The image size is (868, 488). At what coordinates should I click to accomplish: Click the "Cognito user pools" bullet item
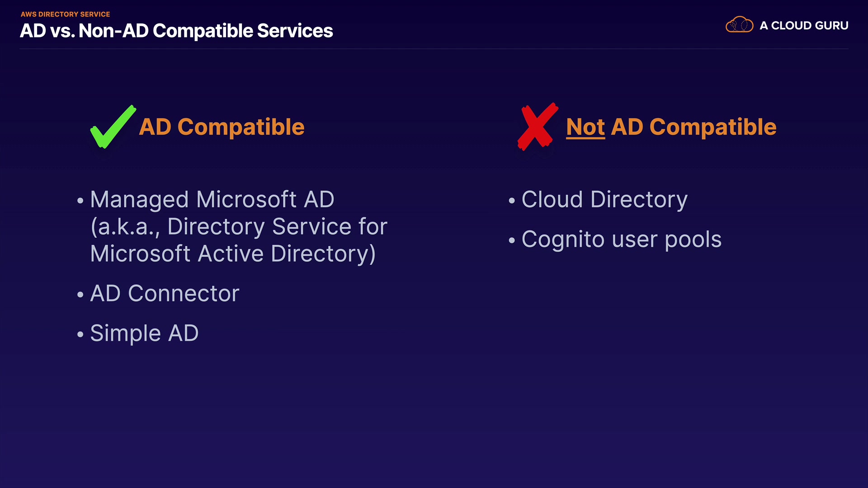point(622,239)
